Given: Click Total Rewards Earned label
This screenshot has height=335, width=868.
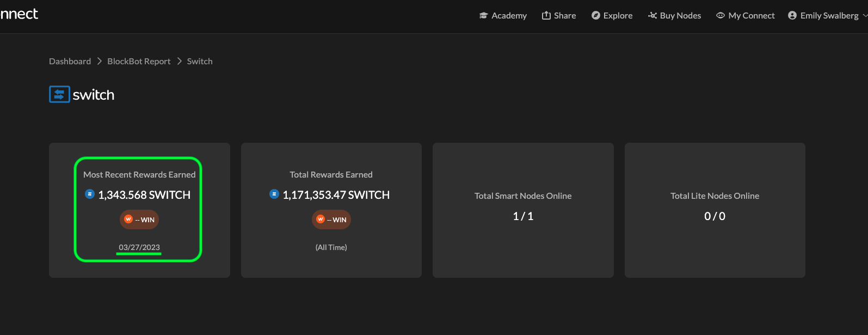Looking at the screenshot, I should 331,175.
